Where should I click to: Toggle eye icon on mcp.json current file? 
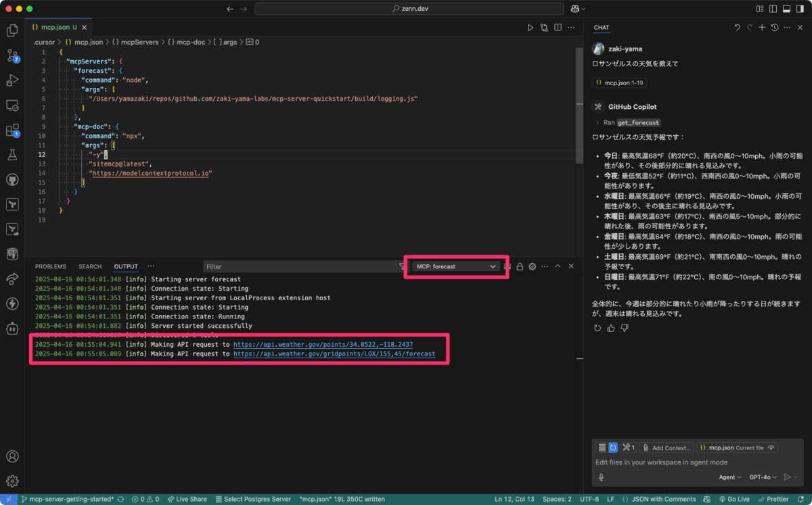(772, 448)
